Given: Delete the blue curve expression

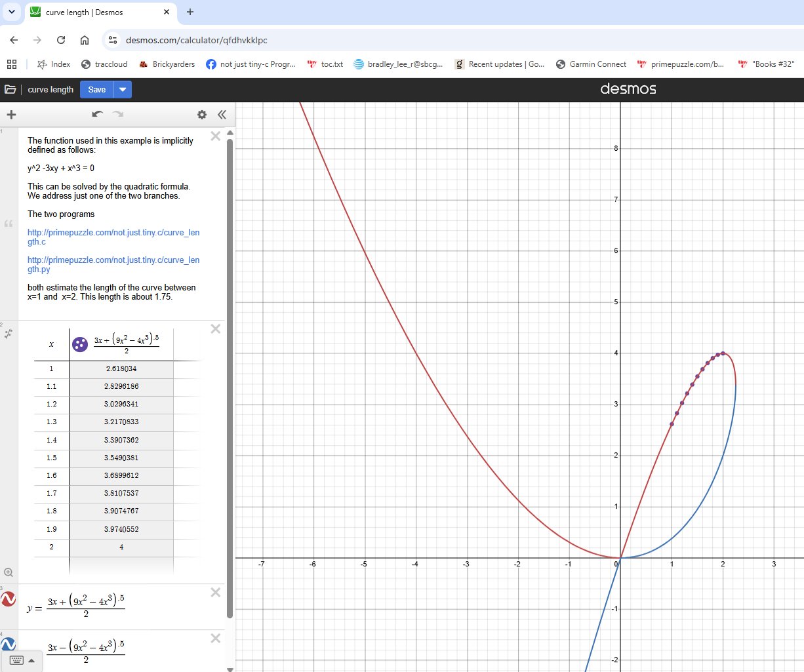Looking at the screenshot, I should 215,639.
